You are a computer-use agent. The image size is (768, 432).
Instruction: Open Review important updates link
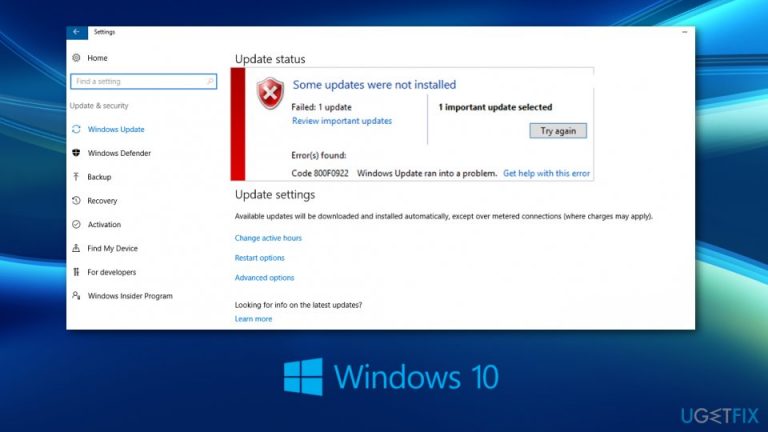342,121
